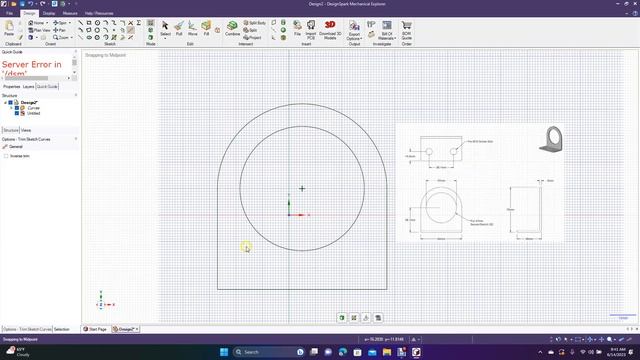The height and width of the screenshot is (360, 640).
Task: Click the Paste button
Action: pyautogui.click(x=9, y=29)
